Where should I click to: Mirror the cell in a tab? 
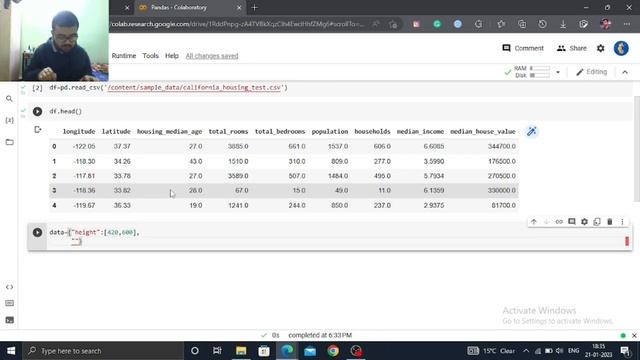[597, 222]
